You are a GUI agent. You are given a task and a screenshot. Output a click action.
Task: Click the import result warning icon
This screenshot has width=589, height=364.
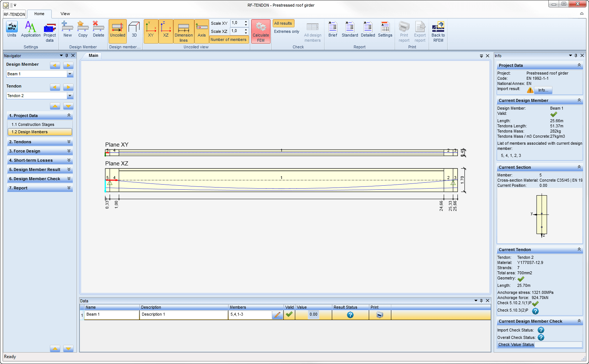pos(530,90)
